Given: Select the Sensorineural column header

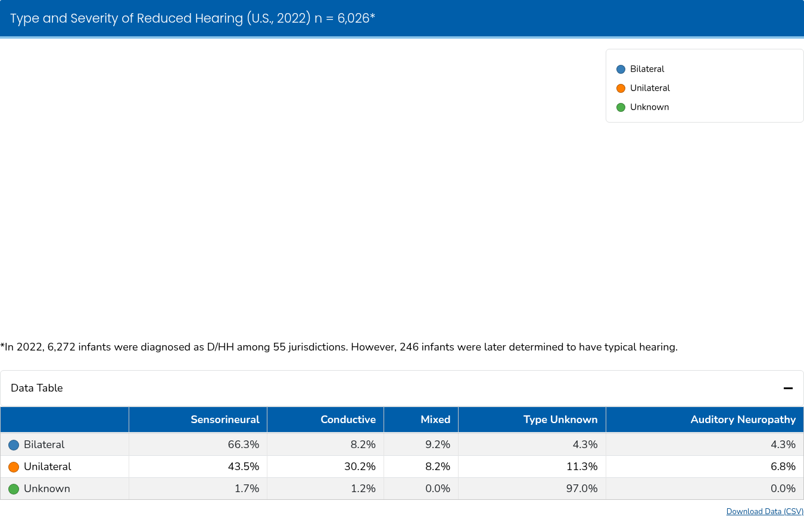Looking at the screenshot, I should pos(225,420).
